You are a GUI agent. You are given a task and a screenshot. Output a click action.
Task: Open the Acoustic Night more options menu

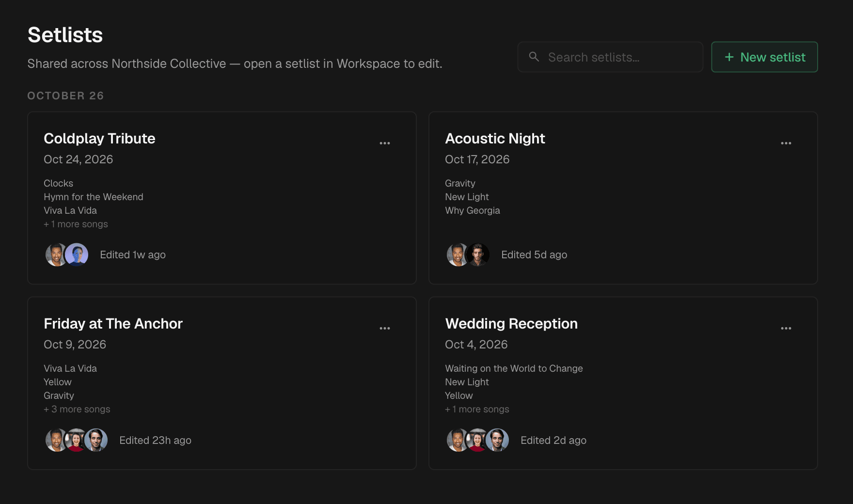point(786,143)
